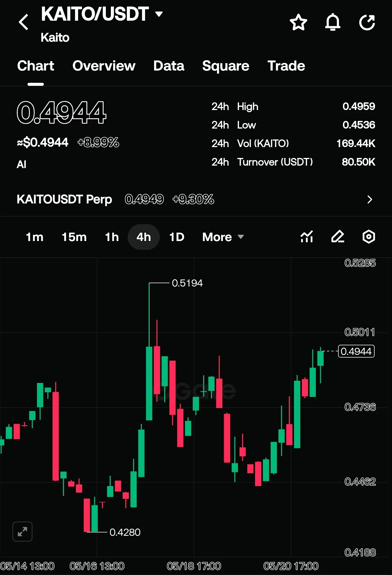This screenshot has height=575, width=392.
Task: Go to the Trade tab
Action: pyautogui.click(x=286, y=66)
